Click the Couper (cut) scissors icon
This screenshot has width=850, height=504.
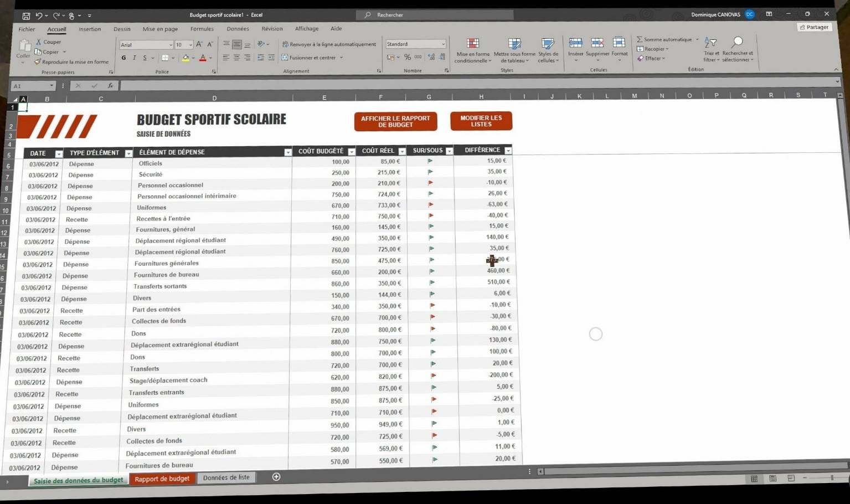click(39, 42)
